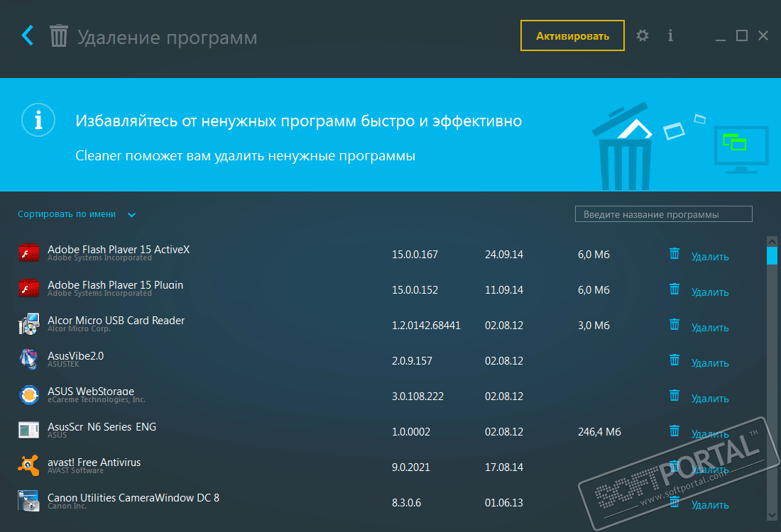Click trash icon for AsusVibe2.0
The width and height of the screenshot is (781, 532).
point(674,360)
